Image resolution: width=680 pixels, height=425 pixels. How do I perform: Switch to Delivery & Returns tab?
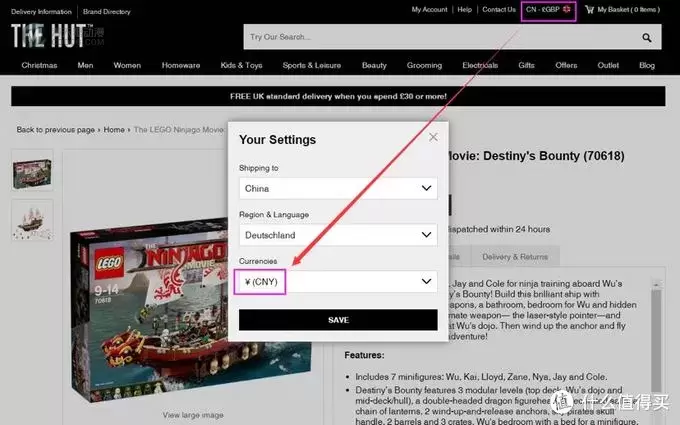(x=515, y=257)
